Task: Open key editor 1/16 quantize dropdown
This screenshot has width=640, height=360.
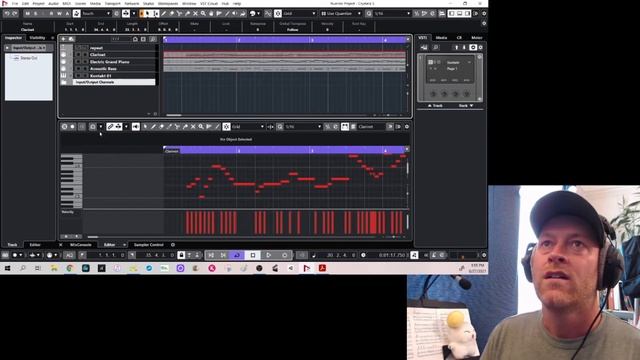Action: [x=303, y=127]
